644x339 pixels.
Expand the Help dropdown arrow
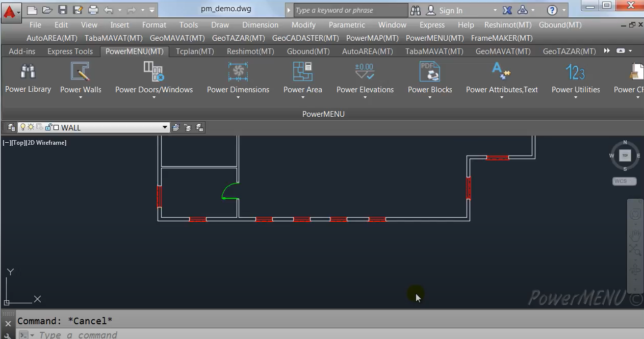tap(564, 10)
